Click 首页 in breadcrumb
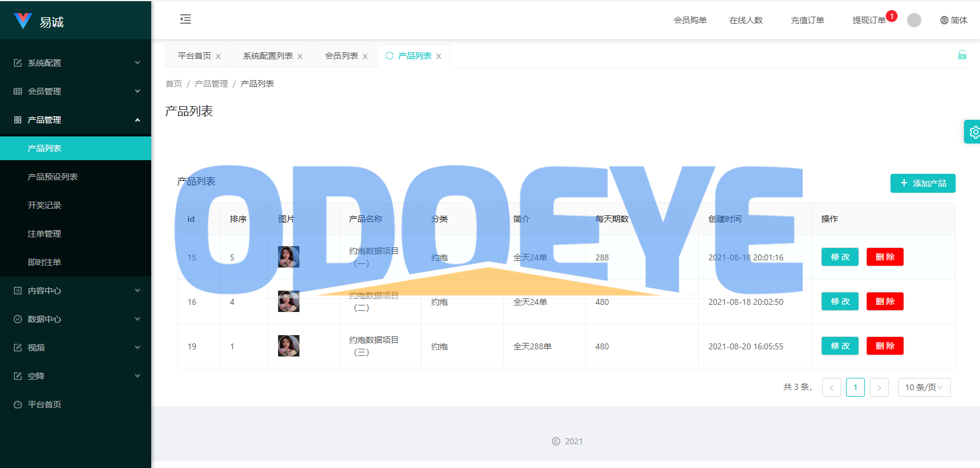Image resolution: width=980 pixels, height=468 pixels. (x=174, y=84)
